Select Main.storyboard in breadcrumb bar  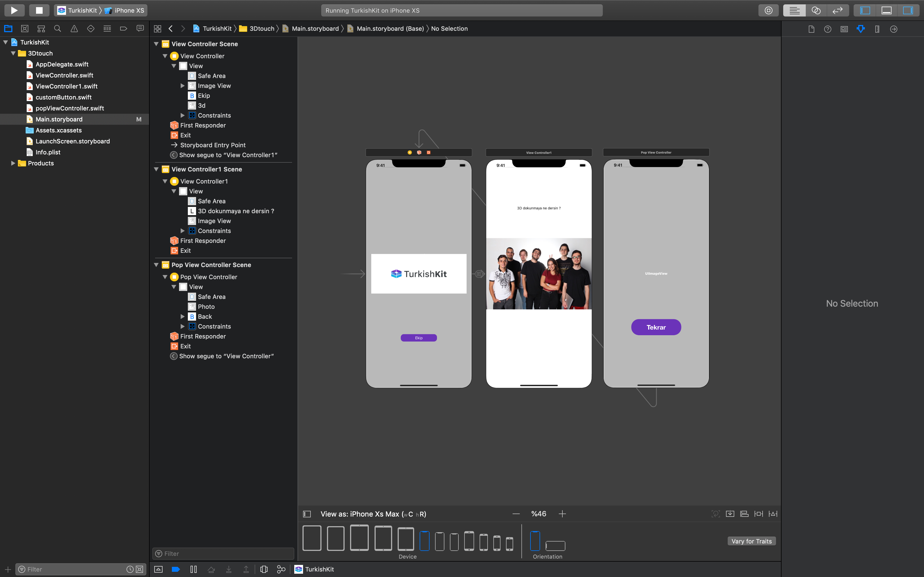coord(315,29)
